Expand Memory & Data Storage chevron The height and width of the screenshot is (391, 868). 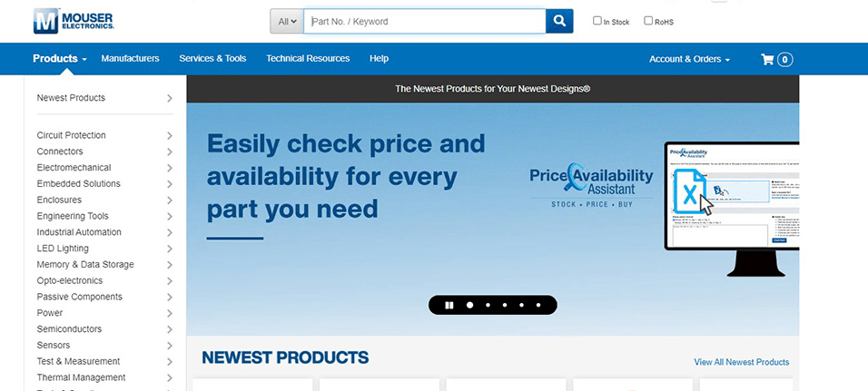[x=170, y=265]
